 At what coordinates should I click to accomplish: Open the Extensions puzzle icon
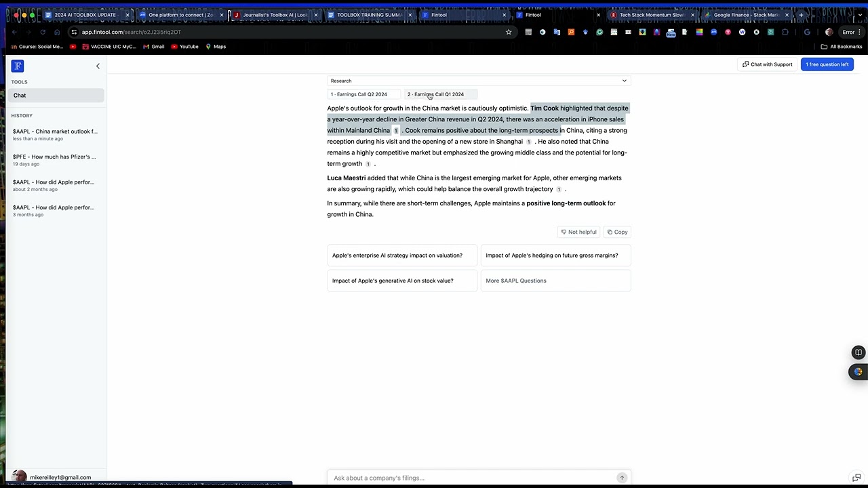point(785,32)
